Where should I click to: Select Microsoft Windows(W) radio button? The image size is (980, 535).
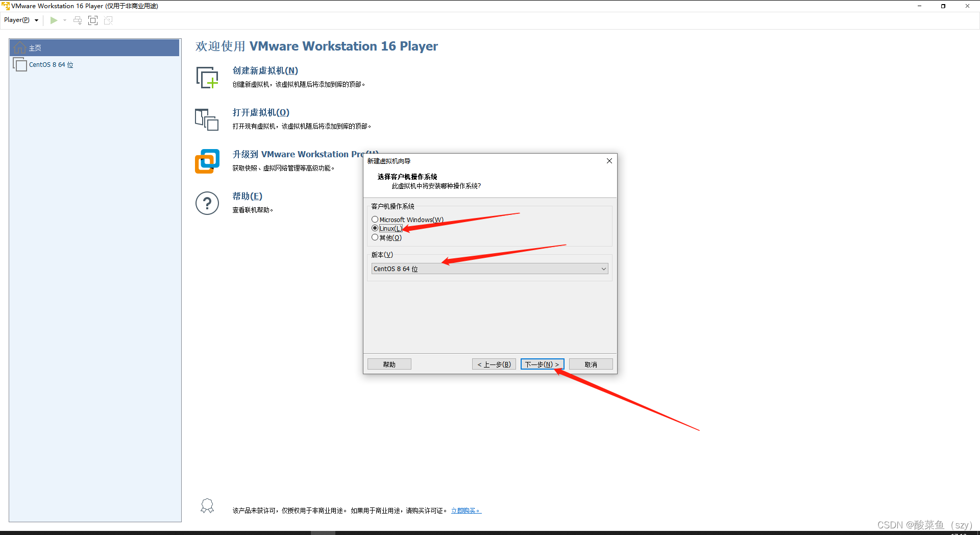tap(375, 220)
